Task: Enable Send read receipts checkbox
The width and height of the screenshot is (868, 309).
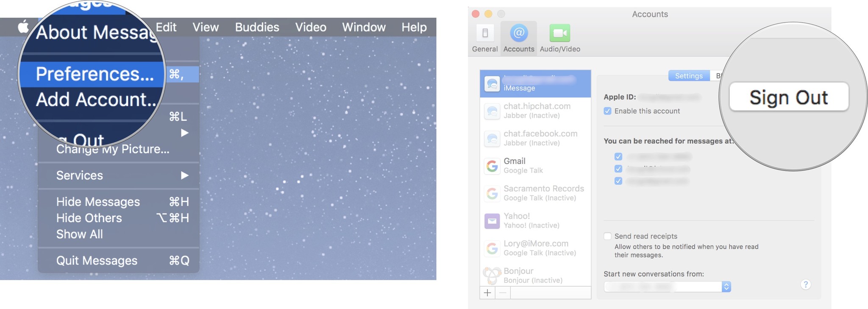Action: point(607,236)
